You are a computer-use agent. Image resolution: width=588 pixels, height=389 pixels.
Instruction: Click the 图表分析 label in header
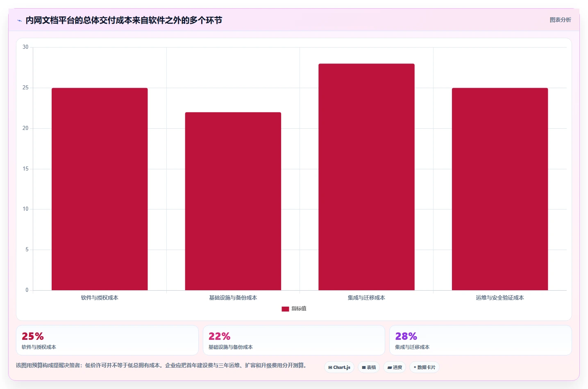pos(560,20)
